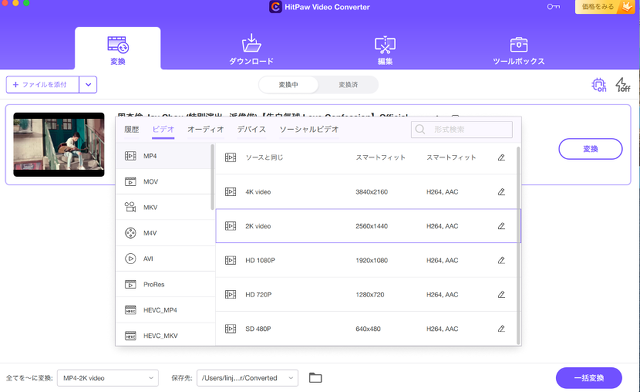Switch to the 変換済 converted list
The width and height of the screenshot is (640, 392).
(348, 85)
